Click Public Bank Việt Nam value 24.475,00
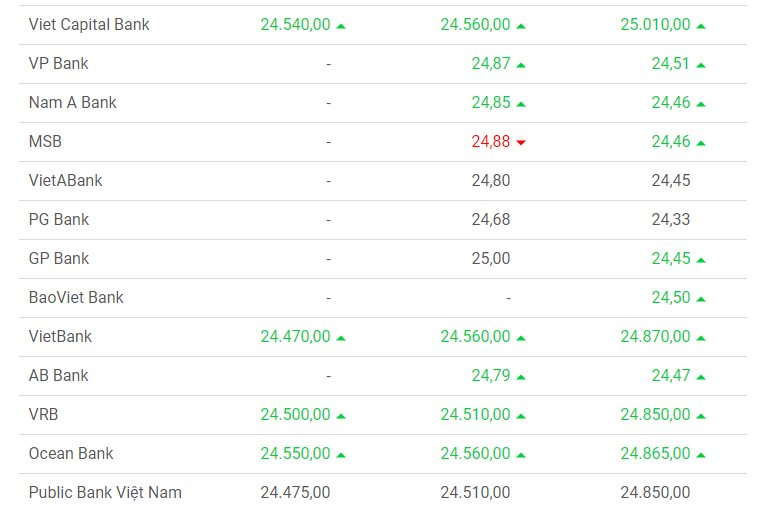Viewport: 767px width, 507px height. 295,492
